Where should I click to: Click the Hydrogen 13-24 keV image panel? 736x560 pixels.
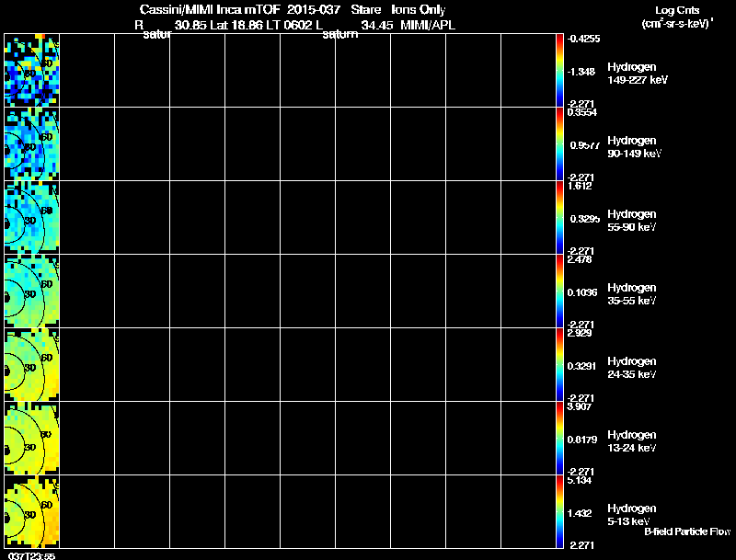pos(31,439)
